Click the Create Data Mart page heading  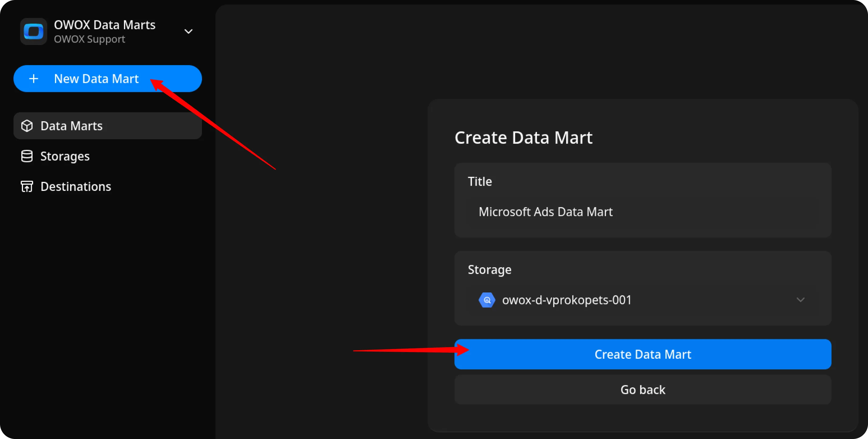pyautogui.click(x=523, y=137)
